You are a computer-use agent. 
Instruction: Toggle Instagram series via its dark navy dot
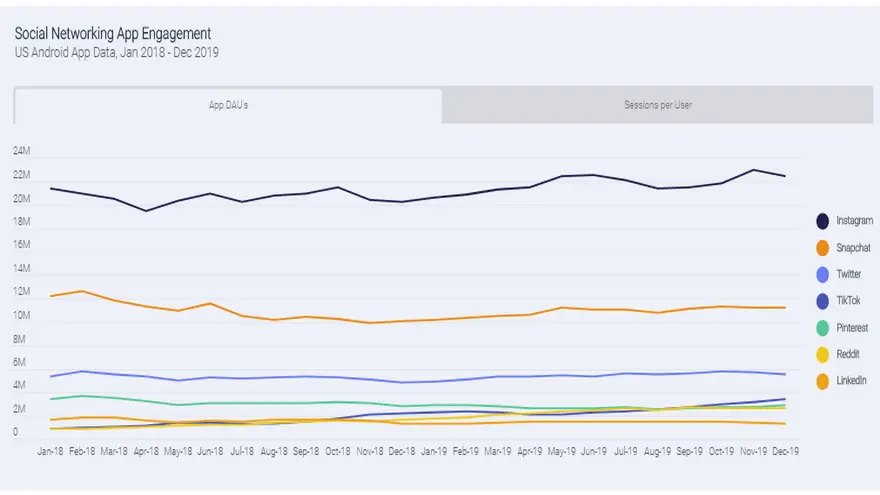click(x=822, y=221)
